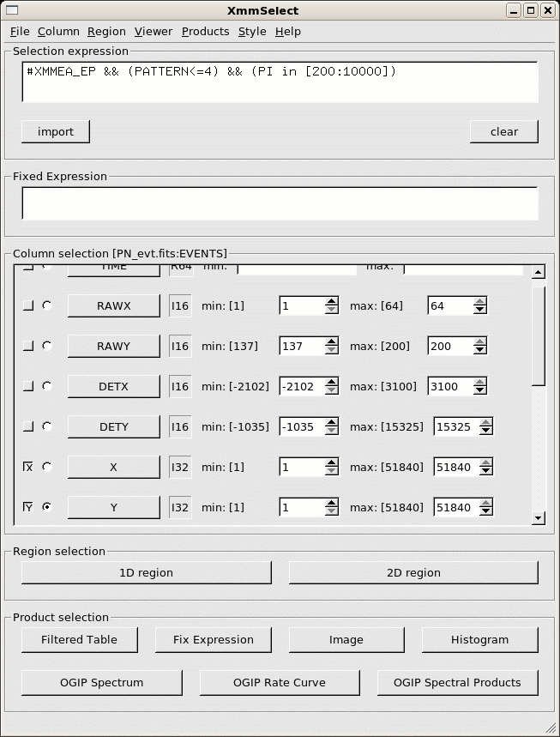Minimize the XmmSelect window
This screenshot has height=737, width=560.
point(514,10)
